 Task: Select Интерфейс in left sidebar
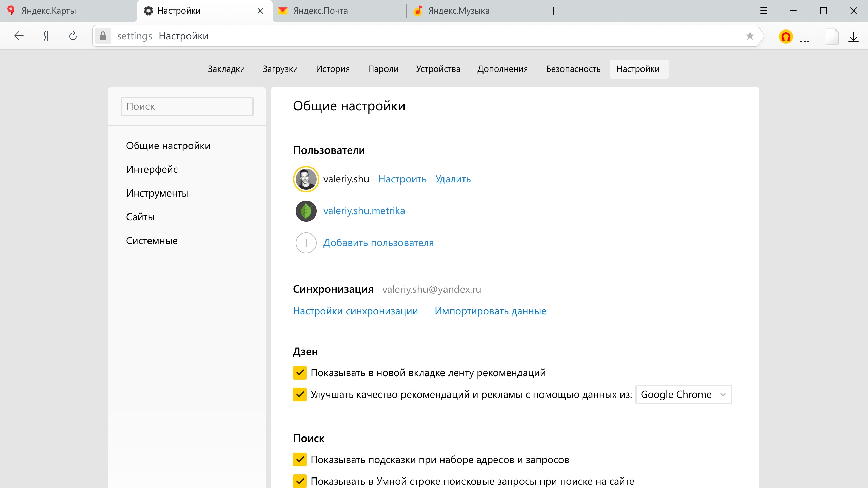coord(152,169)
